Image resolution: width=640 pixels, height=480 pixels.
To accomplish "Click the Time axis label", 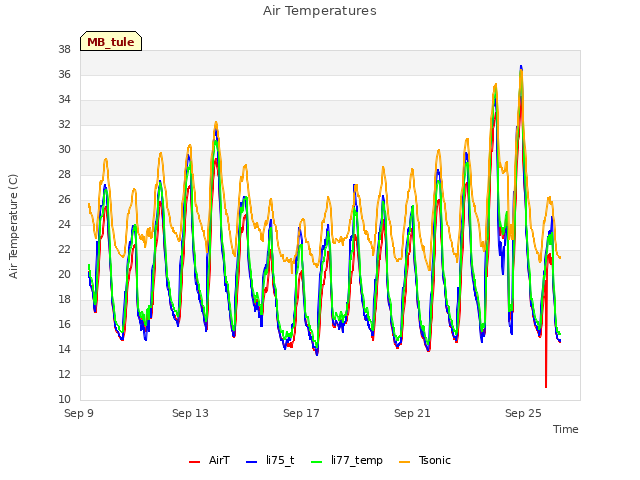I will coord(566,429).
